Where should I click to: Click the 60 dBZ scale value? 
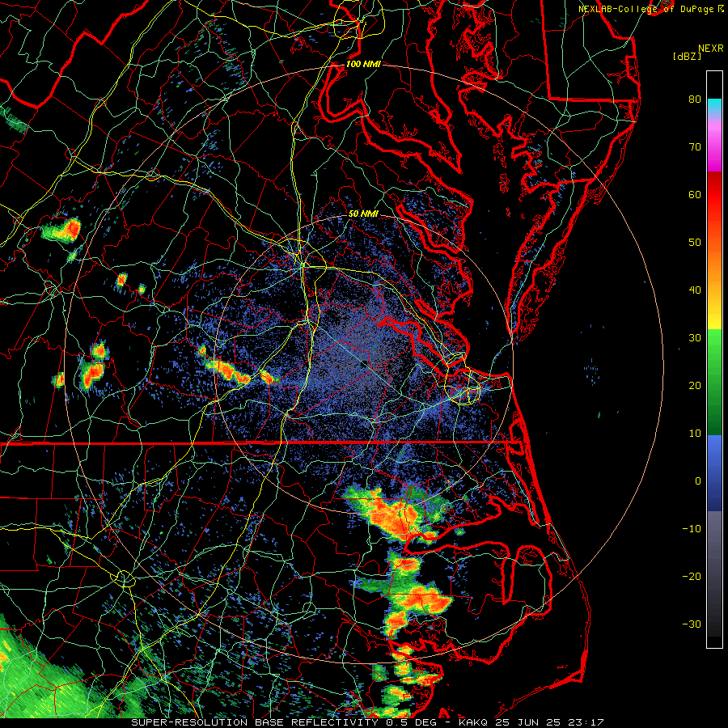695,194
